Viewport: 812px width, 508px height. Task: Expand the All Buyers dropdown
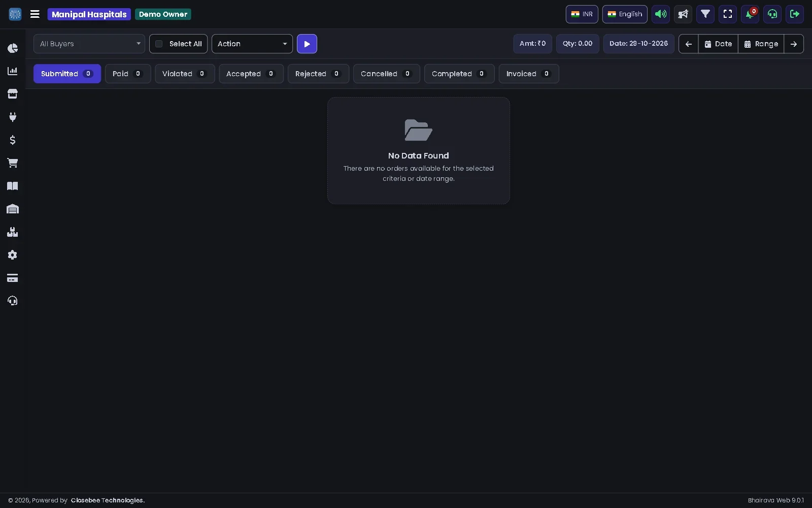point(89,44)
